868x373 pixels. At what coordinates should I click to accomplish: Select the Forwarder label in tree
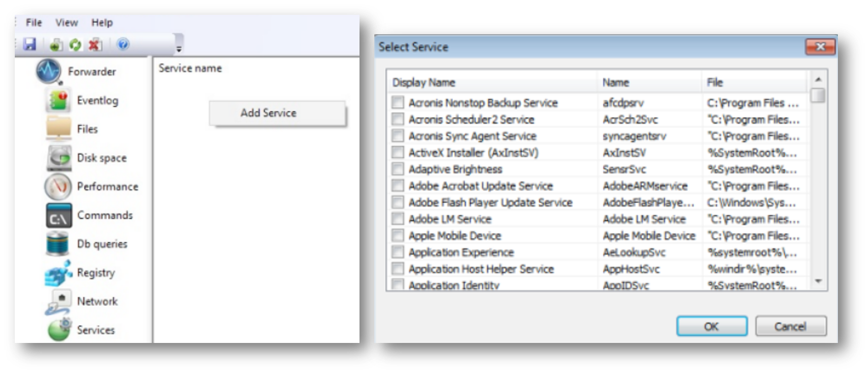coord(92,72)
